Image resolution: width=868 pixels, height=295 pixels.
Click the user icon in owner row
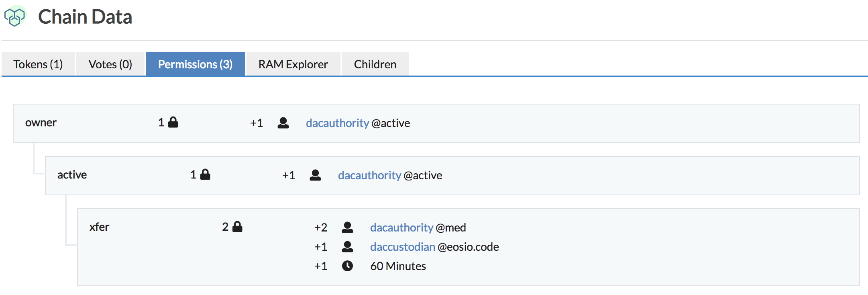283,123
